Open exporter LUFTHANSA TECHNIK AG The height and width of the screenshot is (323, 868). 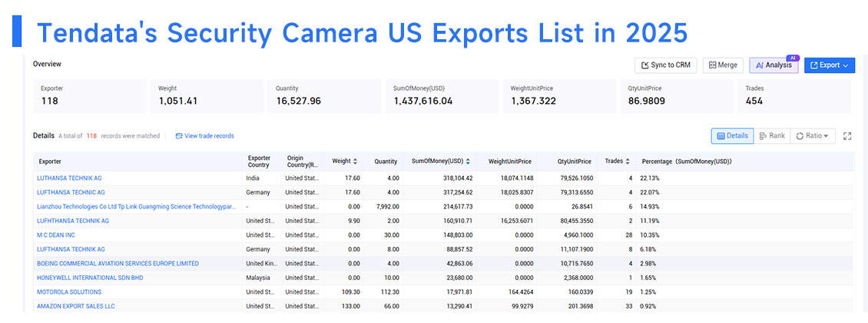click(71, 249)
